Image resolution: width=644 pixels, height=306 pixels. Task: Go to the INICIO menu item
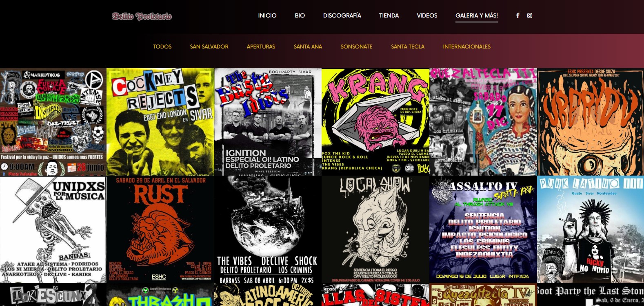267,15
